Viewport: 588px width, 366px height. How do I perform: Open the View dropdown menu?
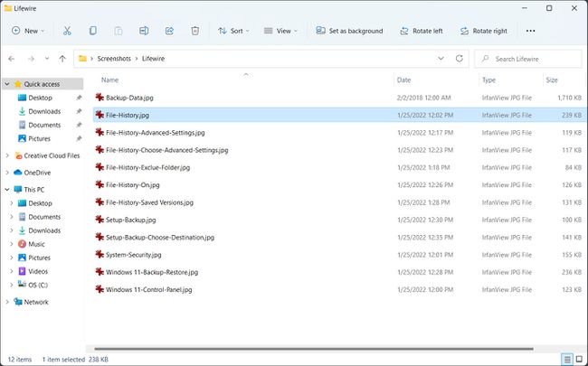280,31
